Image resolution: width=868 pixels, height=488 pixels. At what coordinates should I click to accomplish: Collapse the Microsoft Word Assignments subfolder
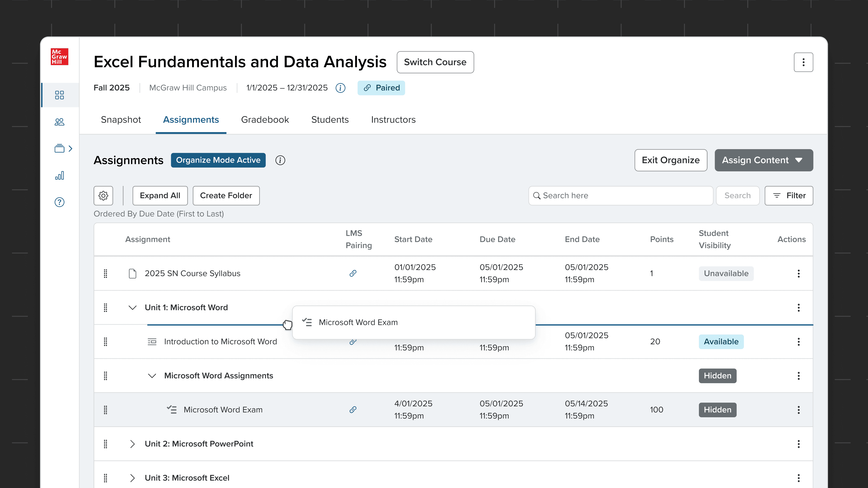point(152,376)
